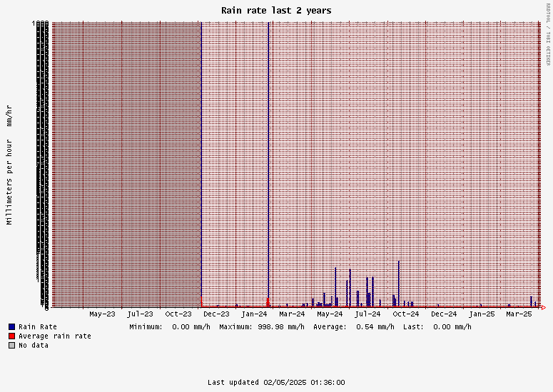The width and height of the screenshot is (553, 392).
Task: Click the 'Millimeters per hour mm/hr' axis title
Action: tap(9, 165)
